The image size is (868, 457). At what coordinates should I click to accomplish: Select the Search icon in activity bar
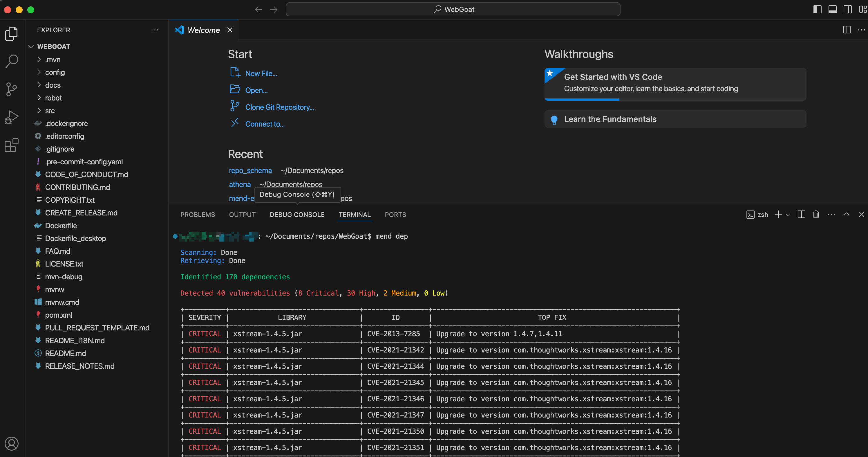(x=11, y=61)
